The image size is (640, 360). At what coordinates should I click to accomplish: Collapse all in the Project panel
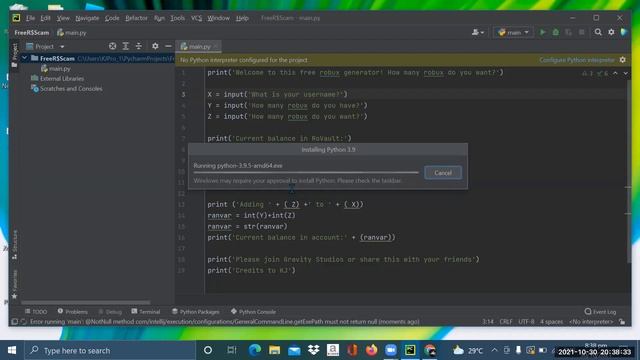pyautogui.click(x=139, y=46)
